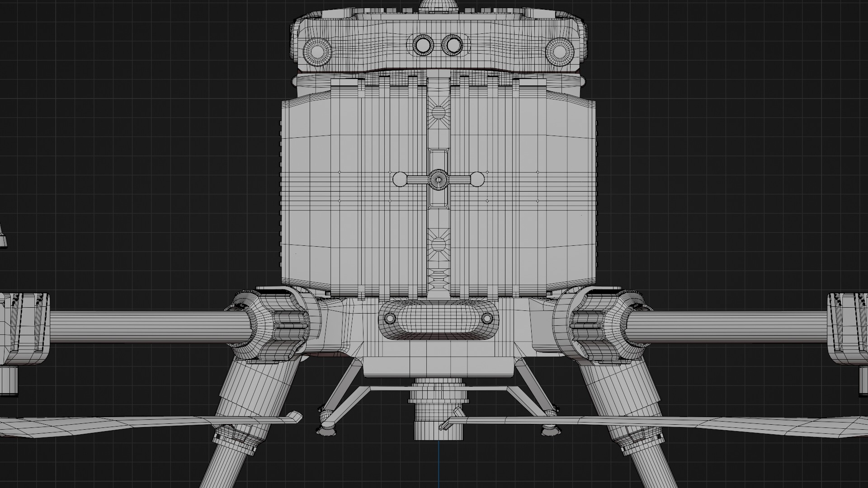Click the right small lens of the center pair
Viewport: 868px width, 488px height.
(x=452, y=45)
